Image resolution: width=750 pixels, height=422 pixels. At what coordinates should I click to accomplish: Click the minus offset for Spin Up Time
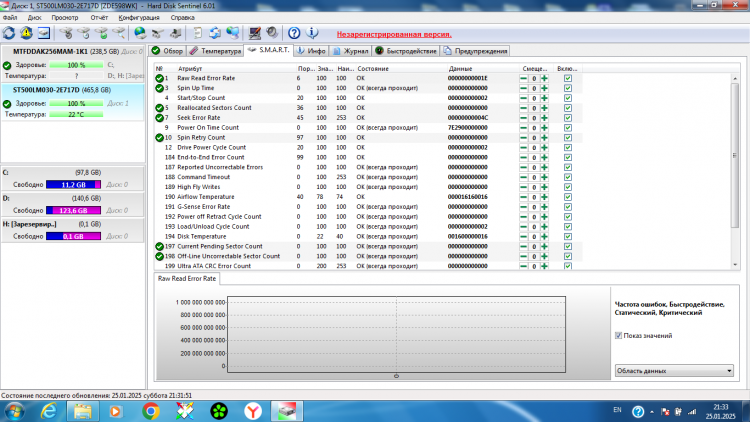[x=523, y=89]
